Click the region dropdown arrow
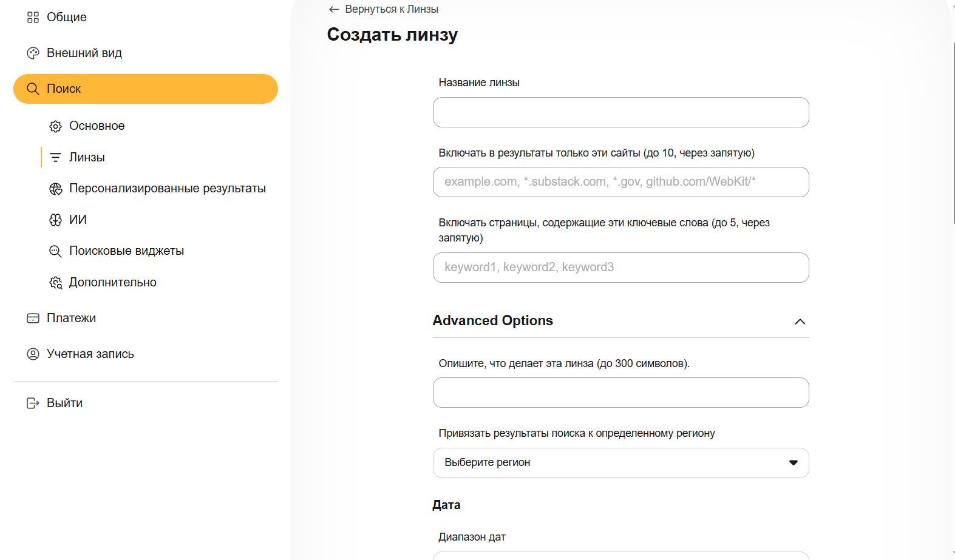The width and height of the screenshot is (955, 560). click(793, 463)
